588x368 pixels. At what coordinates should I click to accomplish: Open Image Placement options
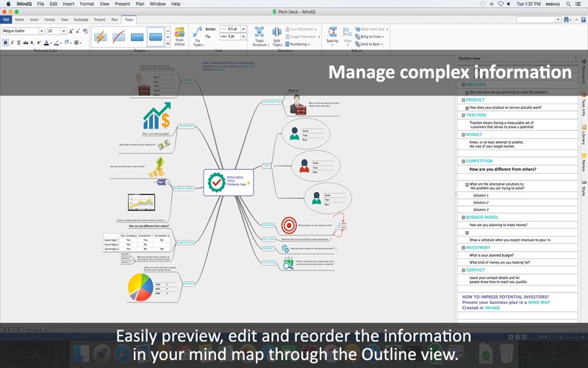(302, 37)
